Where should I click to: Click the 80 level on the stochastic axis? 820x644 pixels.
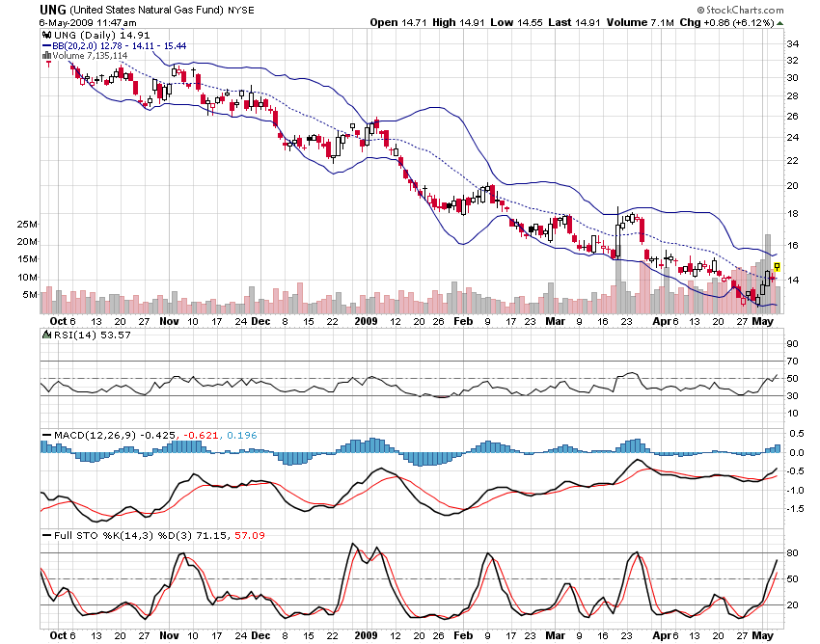pos(793,552)
